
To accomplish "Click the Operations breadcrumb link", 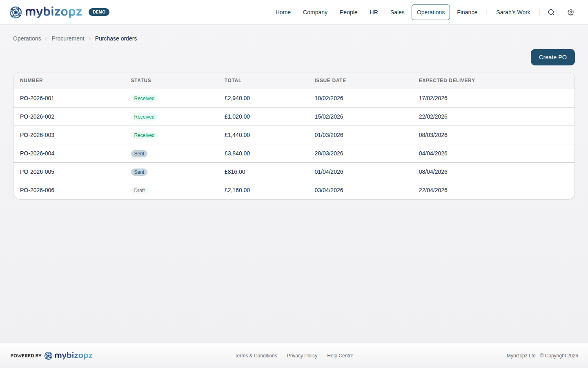I will point(27,38).
